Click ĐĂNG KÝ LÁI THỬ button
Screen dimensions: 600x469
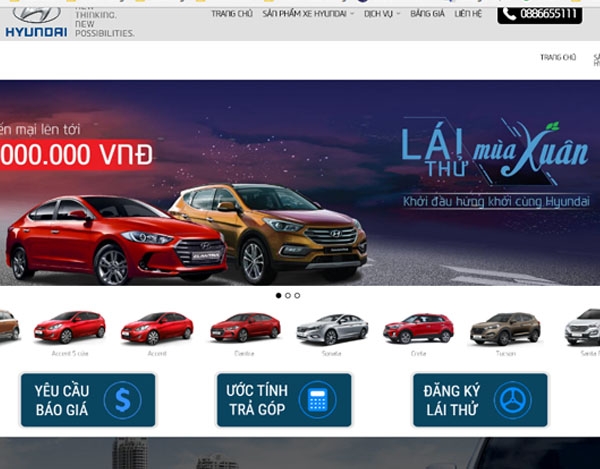pyautogui.click(x=480, y=400)
